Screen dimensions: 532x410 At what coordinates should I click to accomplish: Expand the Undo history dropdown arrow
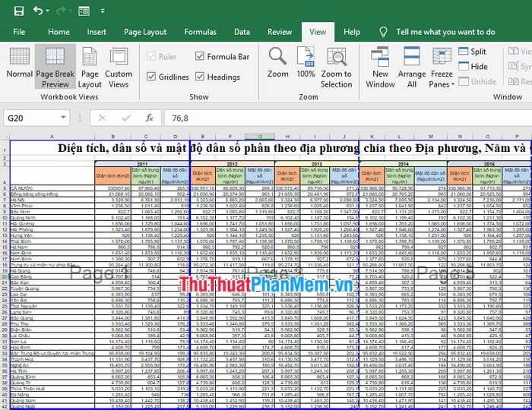[x=51, y=11]
